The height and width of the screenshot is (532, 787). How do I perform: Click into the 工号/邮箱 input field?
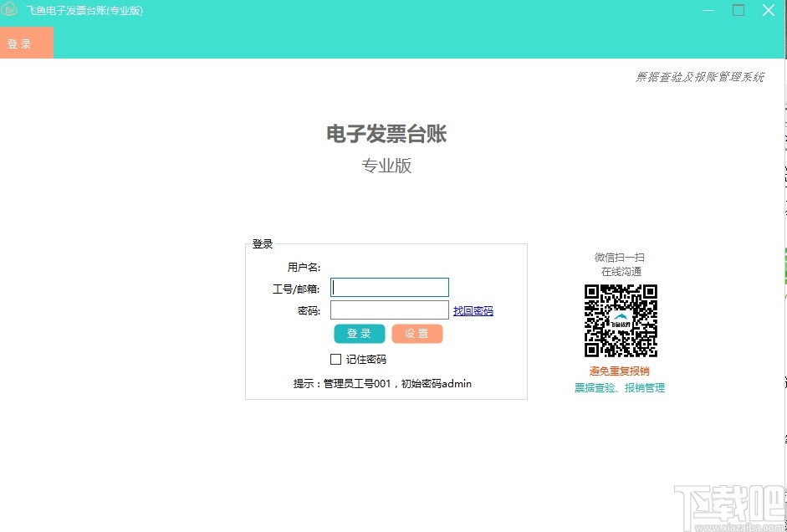389,287
